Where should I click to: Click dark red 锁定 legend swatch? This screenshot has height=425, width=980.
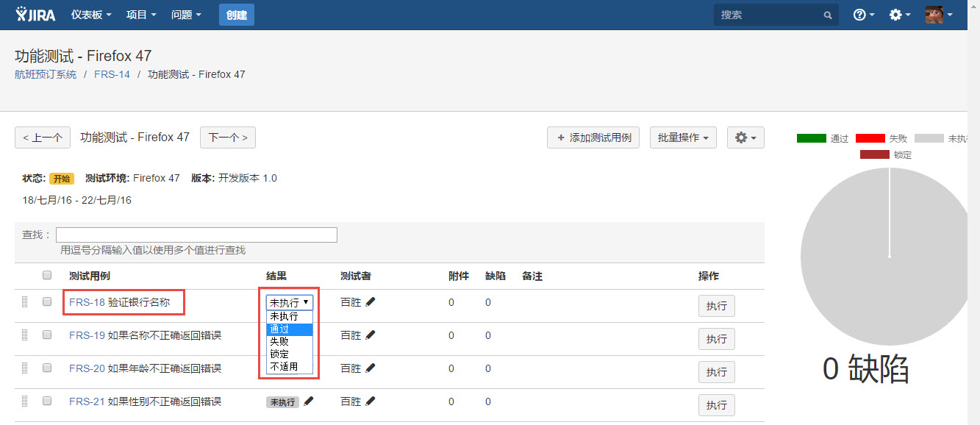pyautogui.click(x=875, y=154)
